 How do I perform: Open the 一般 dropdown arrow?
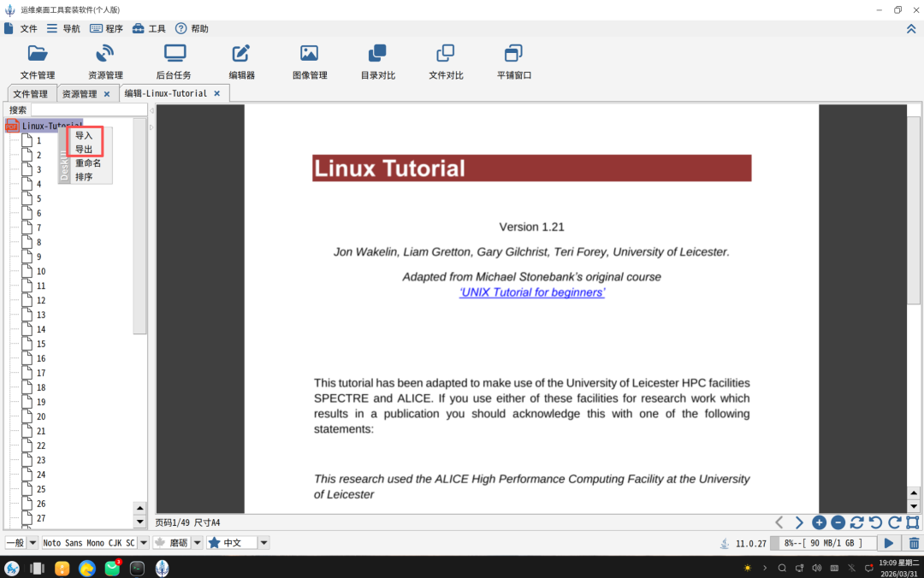(x=33, y=543)
